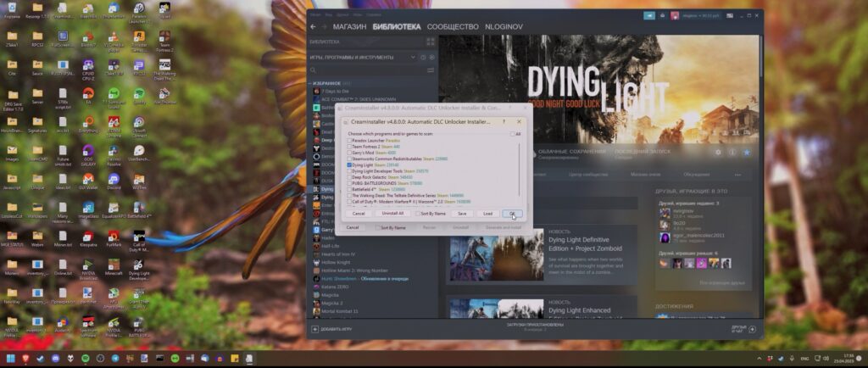
Task: Click Load button in scan dialog
Action: (x=487, y=214)
